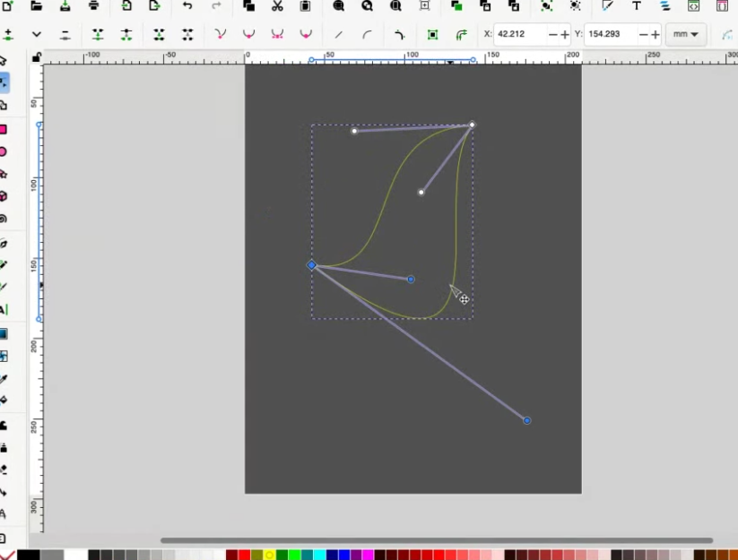The image size is (738, 560).
Task: Pick the cyan palette swatch
Action: click(319, 556)
